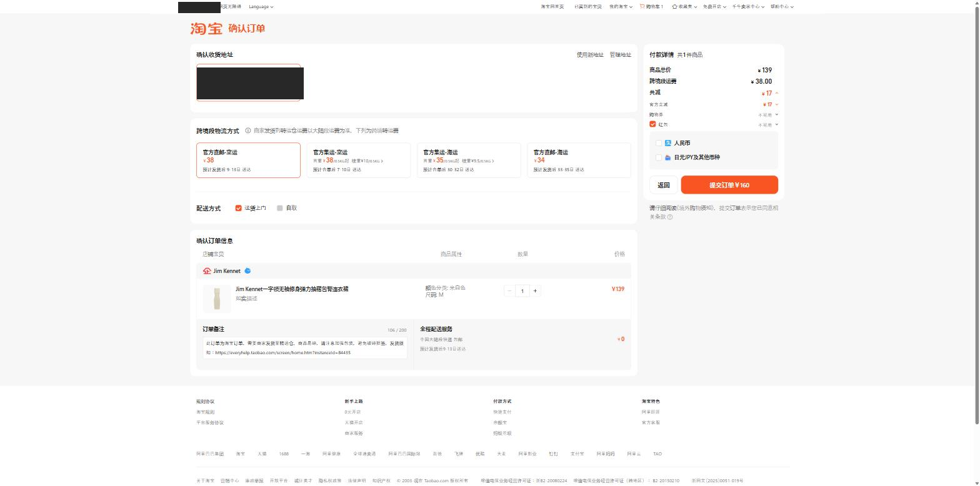Click the Jim Kennet store logo icon
Viewport: 980px width, 486px height.
click(207, 271)
